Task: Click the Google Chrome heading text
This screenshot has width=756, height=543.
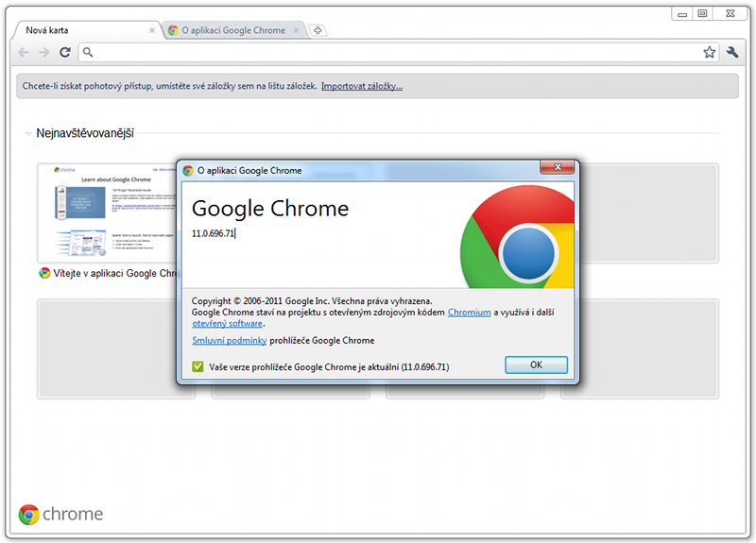Action: (x=270, y=209)
